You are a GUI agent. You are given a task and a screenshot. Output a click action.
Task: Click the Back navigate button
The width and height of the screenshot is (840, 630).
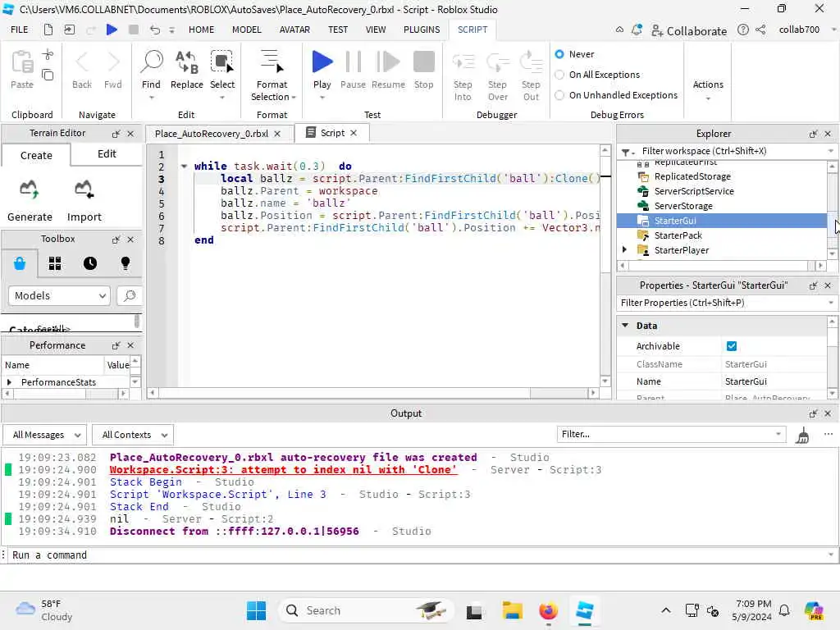82,70
